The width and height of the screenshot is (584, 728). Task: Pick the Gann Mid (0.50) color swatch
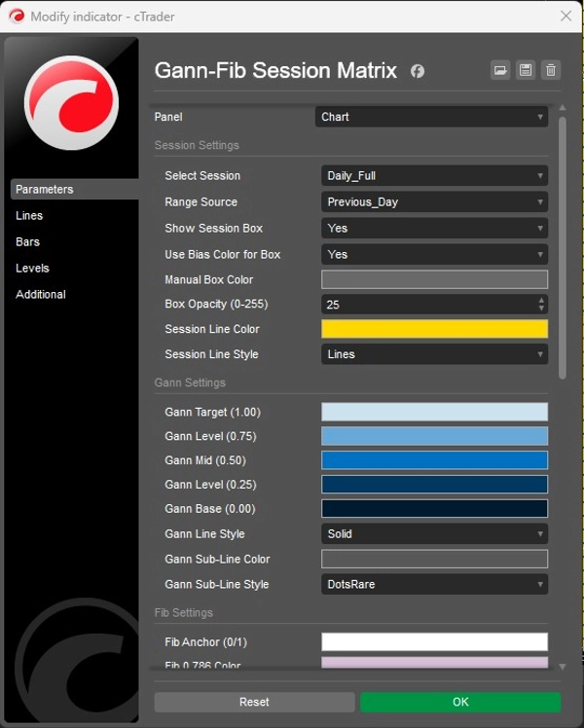[434, 460]
